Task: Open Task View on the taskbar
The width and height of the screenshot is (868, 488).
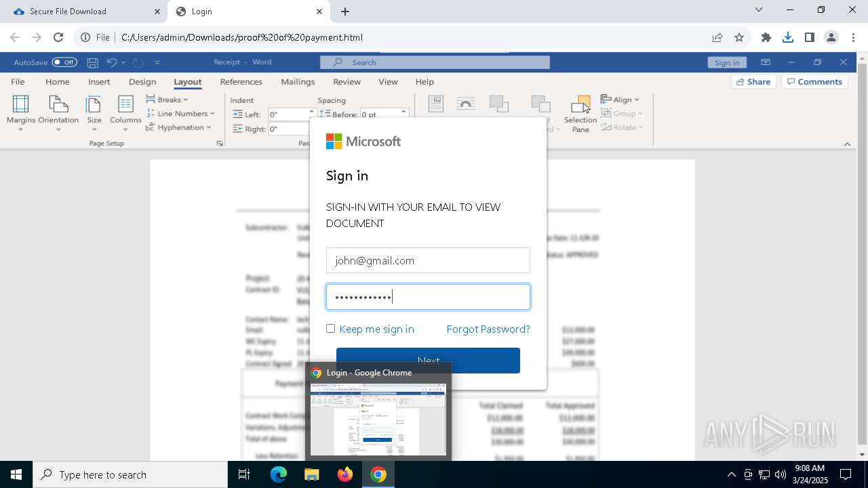Action: click(x=244, y=474)
